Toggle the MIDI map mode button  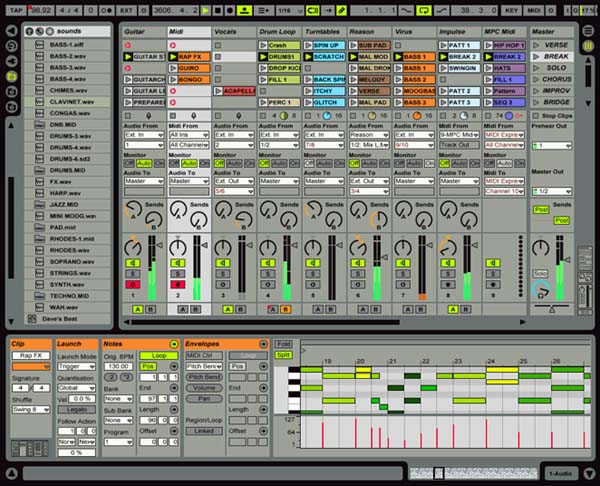point(533,10)
